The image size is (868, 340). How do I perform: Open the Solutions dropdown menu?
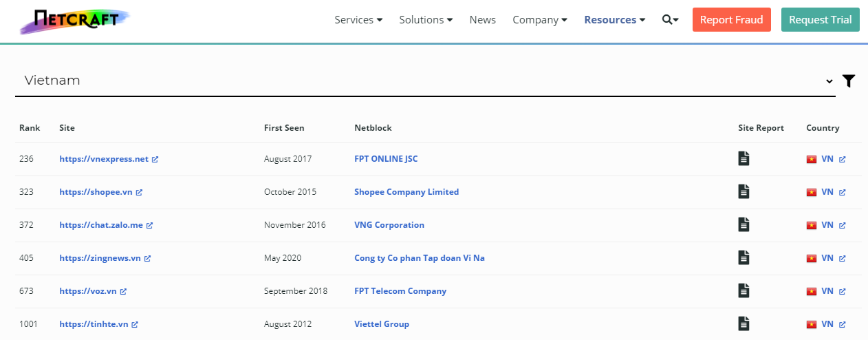[426, 20]
